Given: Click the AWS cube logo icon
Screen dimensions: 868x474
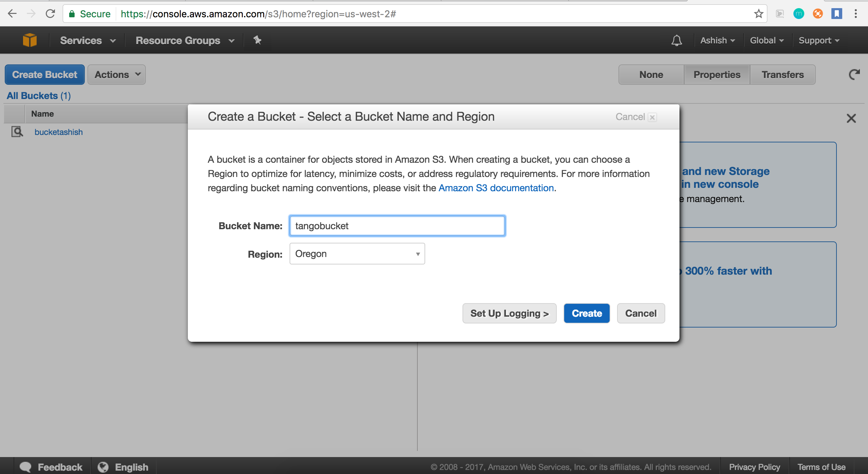Looking at the screenshot, I should click(30, 40).
